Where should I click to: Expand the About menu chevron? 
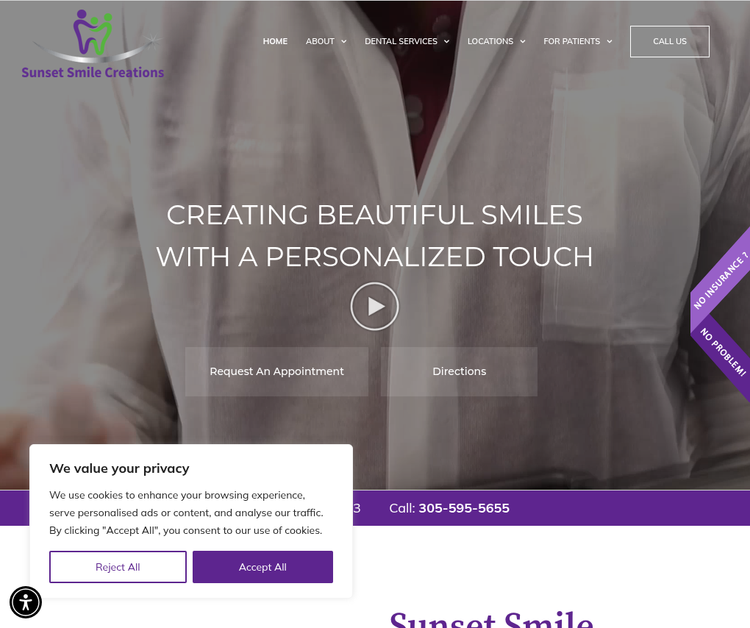(x=343, y=42)
